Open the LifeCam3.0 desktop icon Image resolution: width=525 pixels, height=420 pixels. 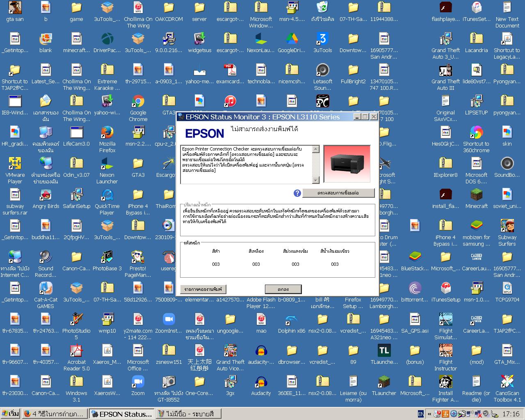76,136
